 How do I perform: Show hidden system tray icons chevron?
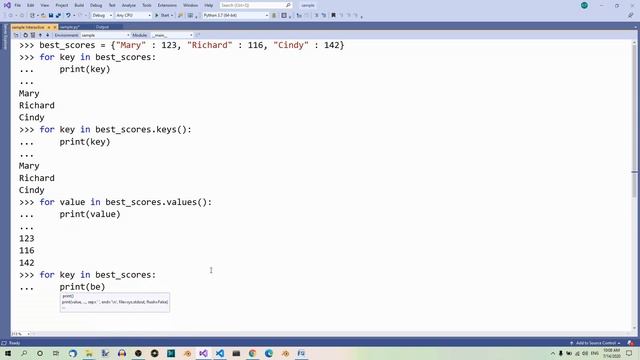click(553, 353)
